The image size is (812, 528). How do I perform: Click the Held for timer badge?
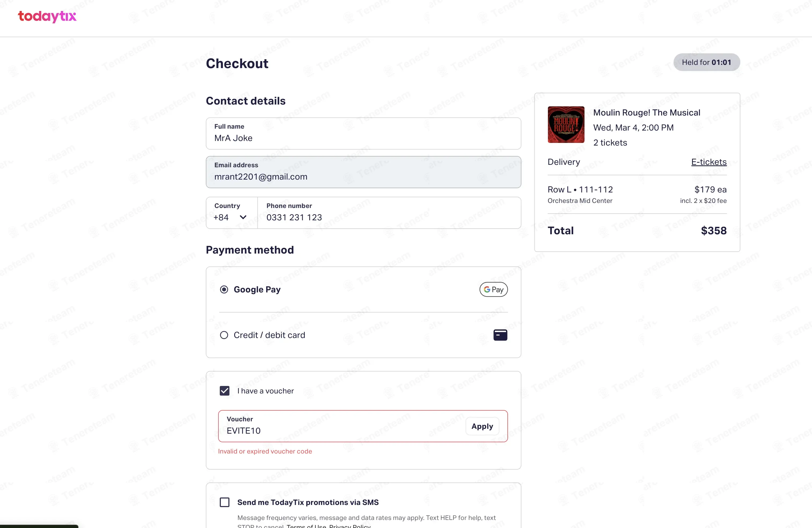[x=706, y=62]
